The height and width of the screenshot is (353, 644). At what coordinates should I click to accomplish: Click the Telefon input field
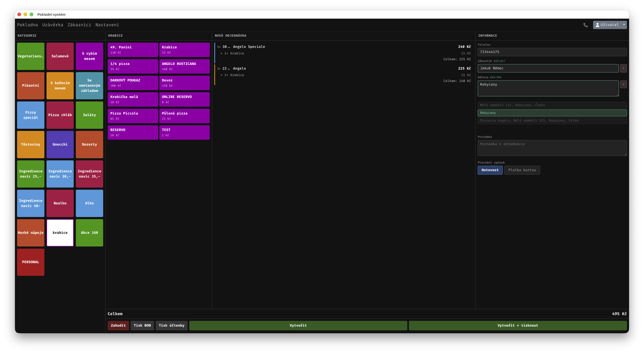point(552,52)
